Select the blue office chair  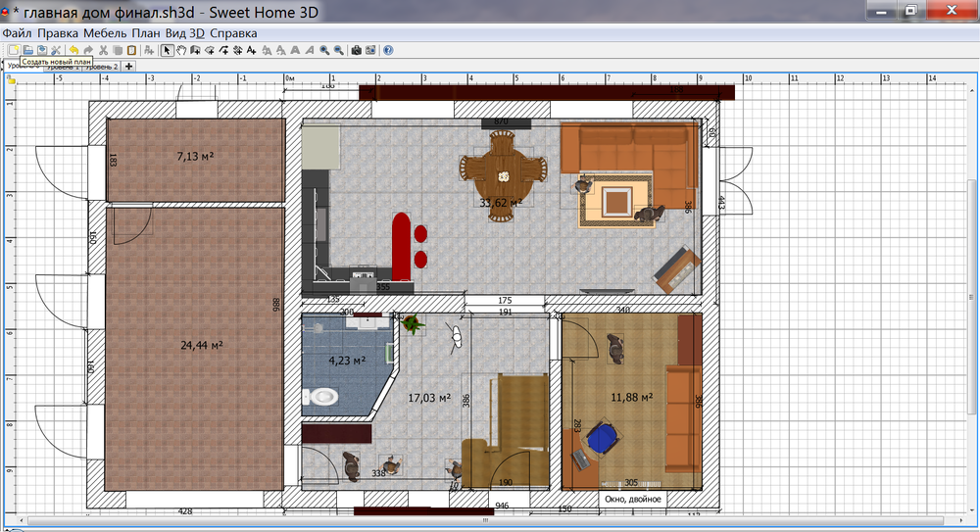[602, 437]
